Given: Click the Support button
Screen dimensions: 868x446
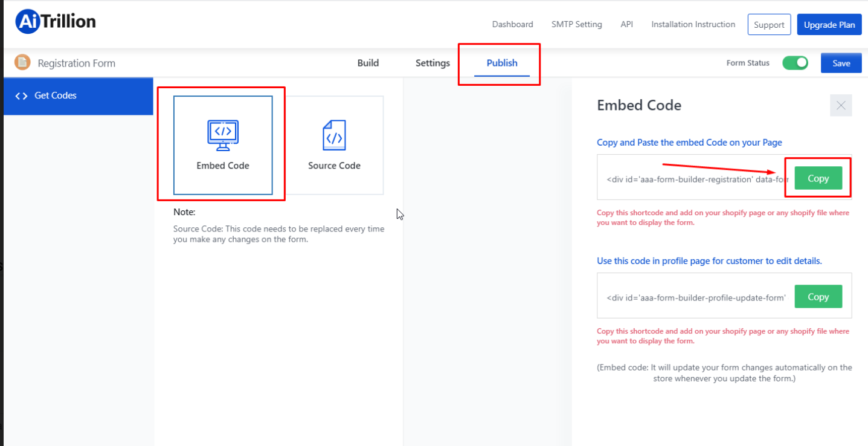Looking at the screenshot, I should 769,25.
